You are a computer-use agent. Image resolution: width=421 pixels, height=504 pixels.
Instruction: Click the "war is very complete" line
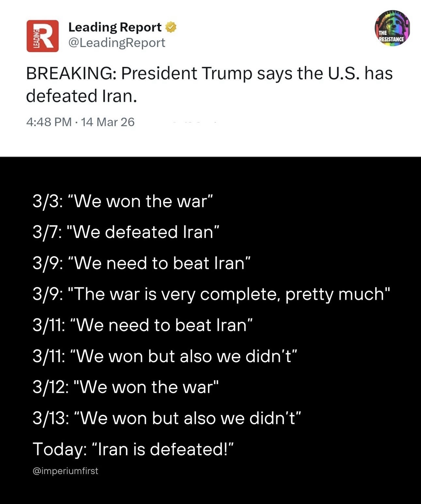click(x=211, y=294)
